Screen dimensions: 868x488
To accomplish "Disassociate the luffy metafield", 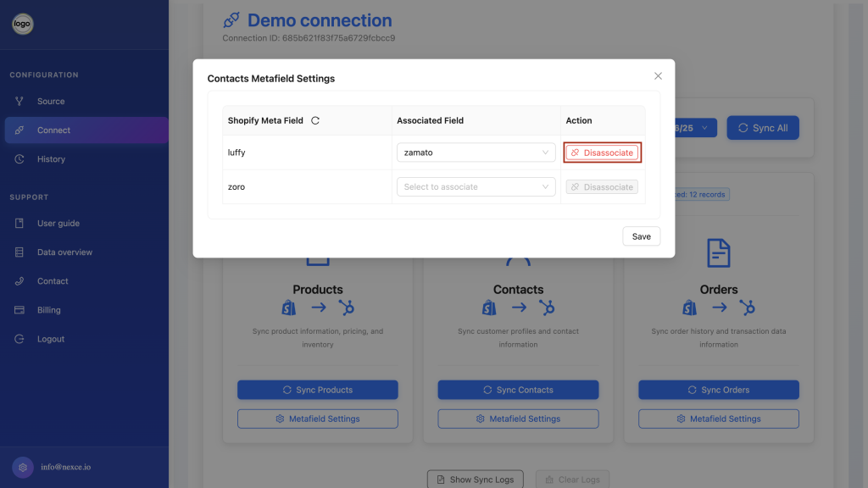I will [602, 152].
